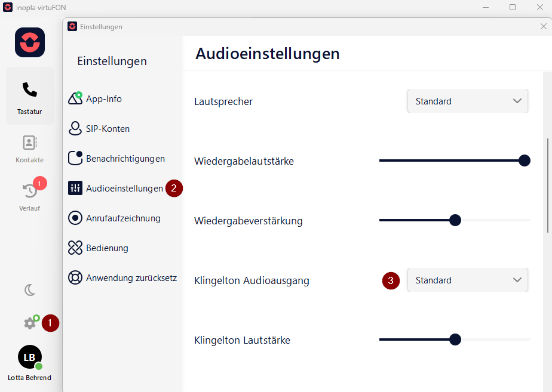The width and height of the screenshot is (552, 392).
Task: Click the Wiedergabelautstärke slider handle
Action: tap(524, 160)
